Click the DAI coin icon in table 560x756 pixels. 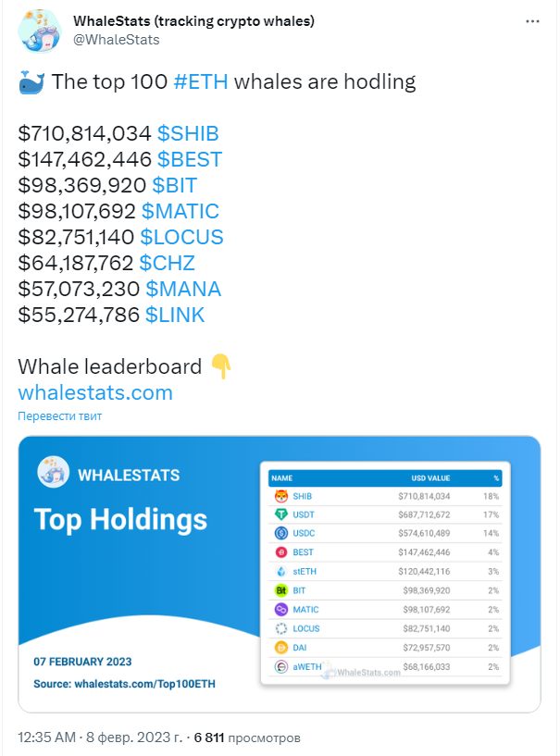pos(281,648)
